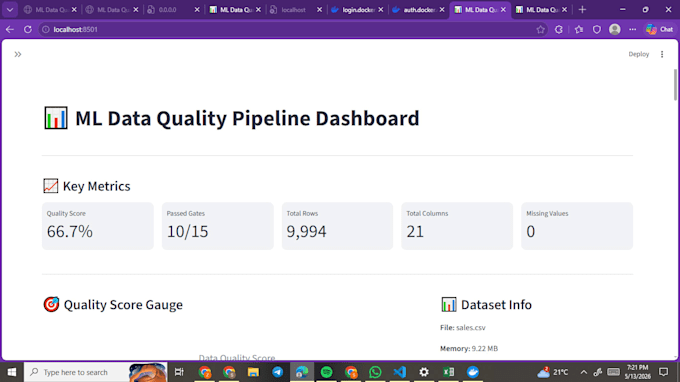Screen dimensions: 680x382
Task: Open Visual Studio Code from the taskbar
Action: [x=399, y=372]
